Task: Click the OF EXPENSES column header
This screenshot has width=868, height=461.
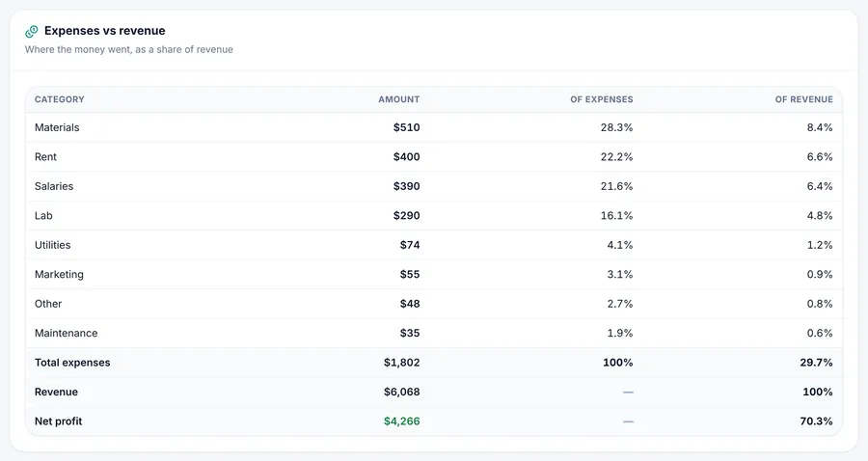Action: tap(601, 99)
